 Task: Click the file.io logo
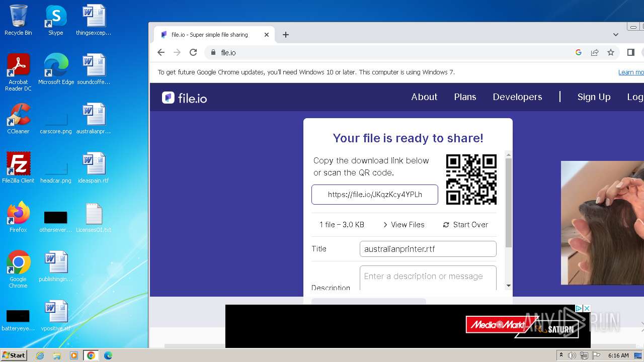[x=184, y=98]
